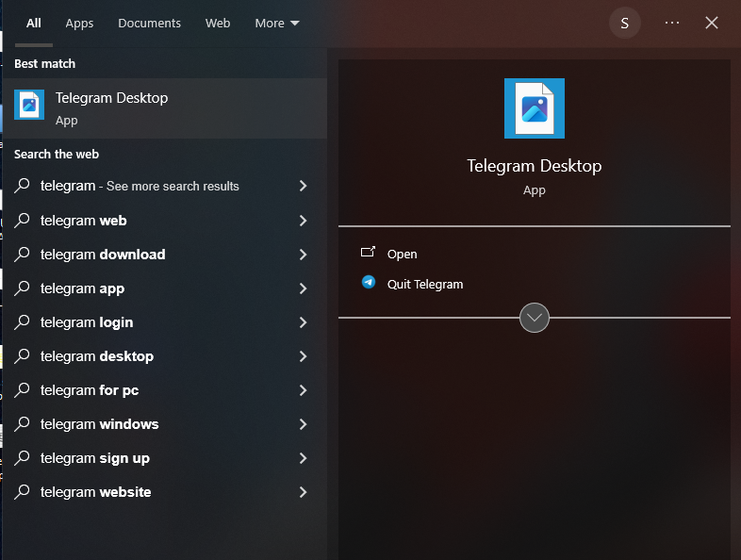
Task: Click search icon beside telegram web
Action: click(x=22, y=221)
